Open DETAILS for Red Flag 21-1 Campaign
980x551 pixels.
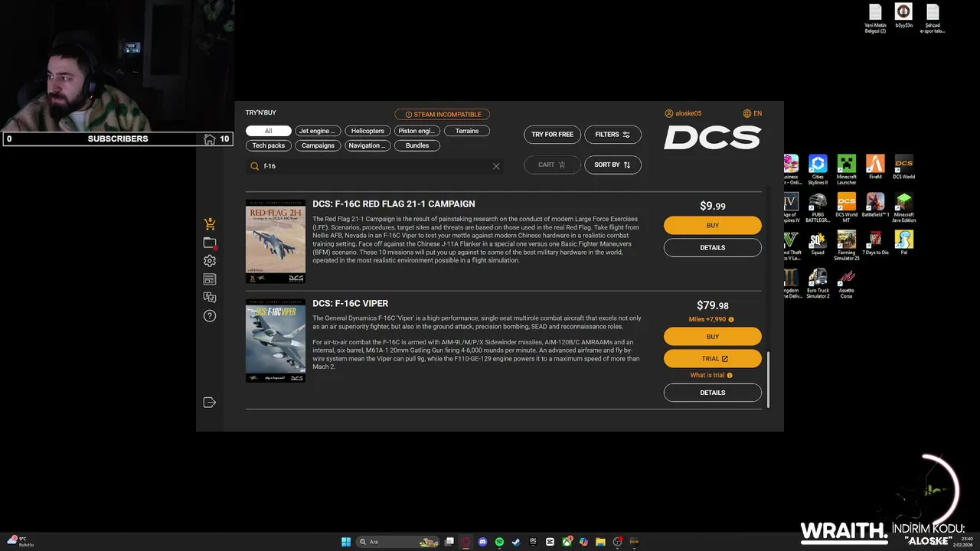(x=713, y=248)
